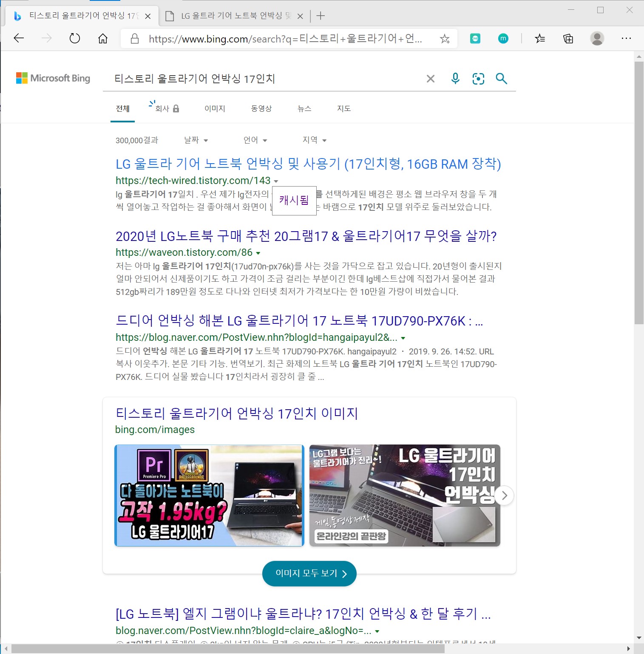Show next image results arrow
This screenshot has height=654, width=644.
point(504,495)
